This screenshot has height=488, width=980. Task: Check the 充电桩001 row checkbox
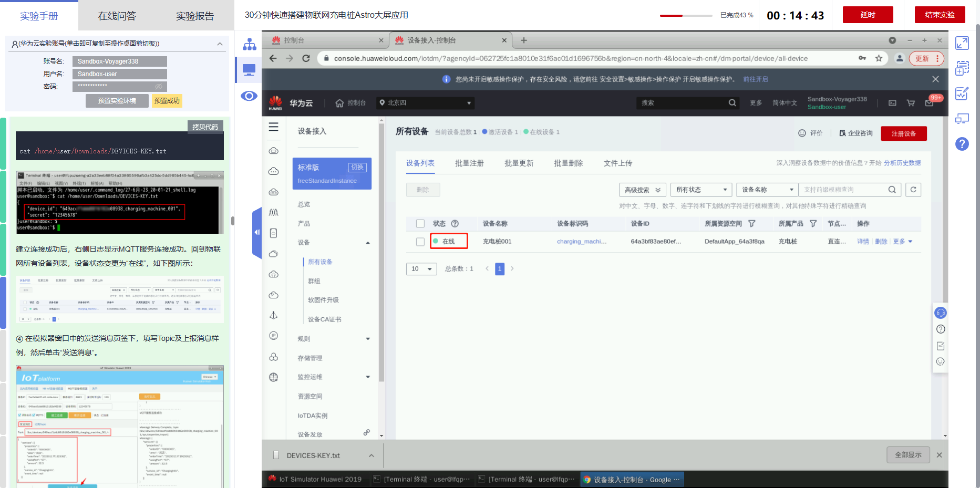420,242
